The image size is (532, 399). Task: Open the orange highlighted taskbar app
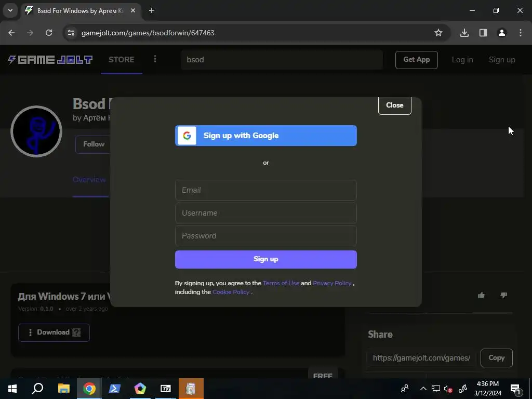point(191,389)
